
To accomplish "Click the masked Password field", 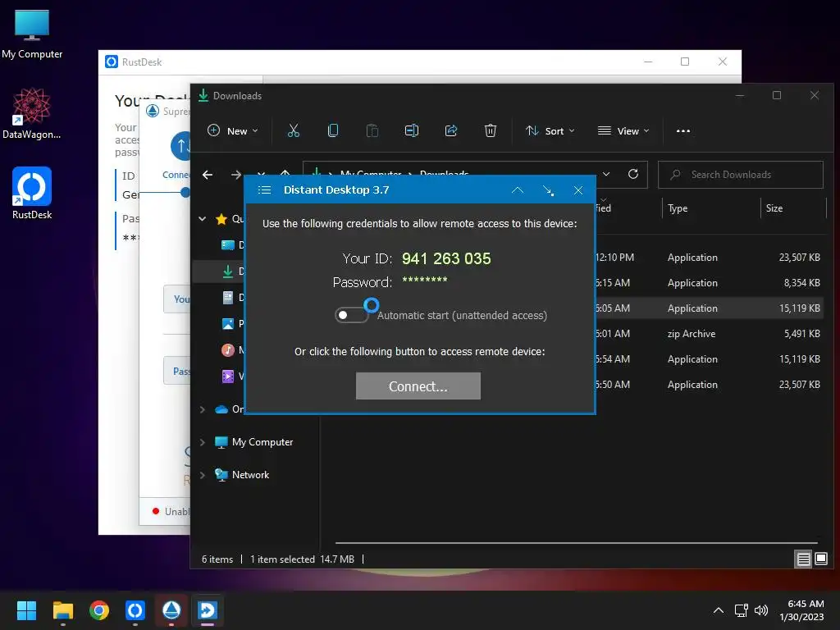I will click(425, 280).
